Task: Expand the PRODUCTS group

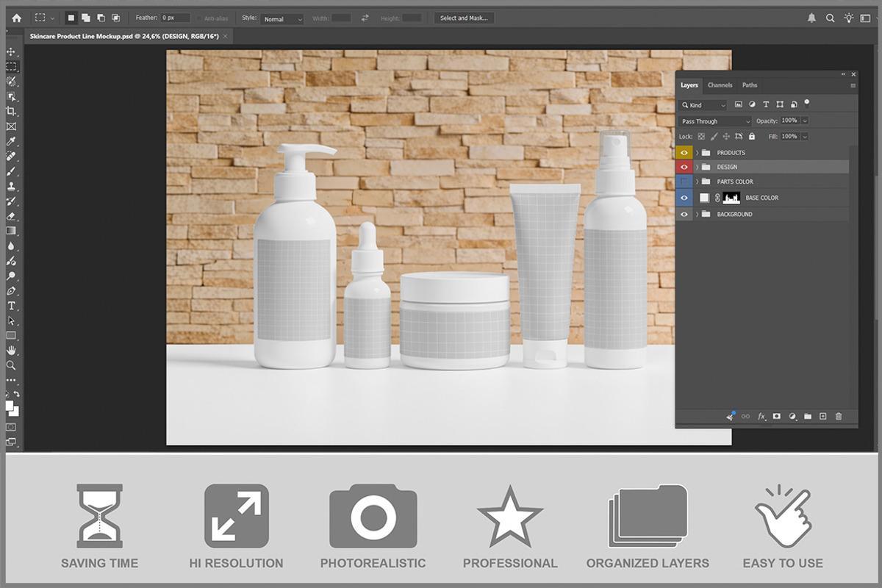Action: pyautogui.click(x=697, y=153)
